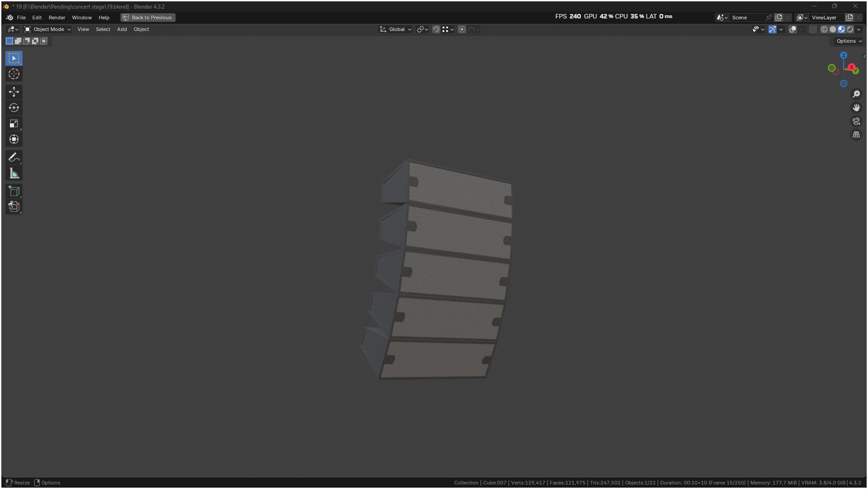
Task: Open the Render menu
Action: [x=57, y=18]
